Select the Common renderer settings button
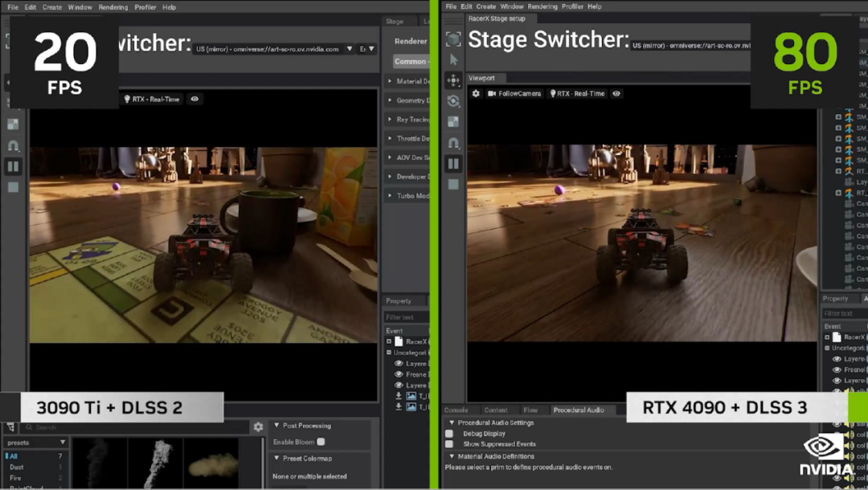The height and width of the screenshot is (490, 868). pos(411,61)
